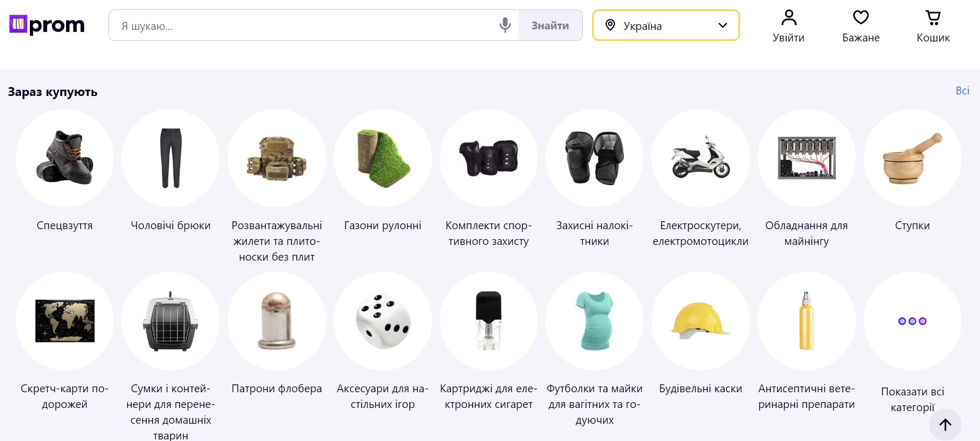Expand the Україна region dropdown
980x441 pixels.
[x=666, y=25]
